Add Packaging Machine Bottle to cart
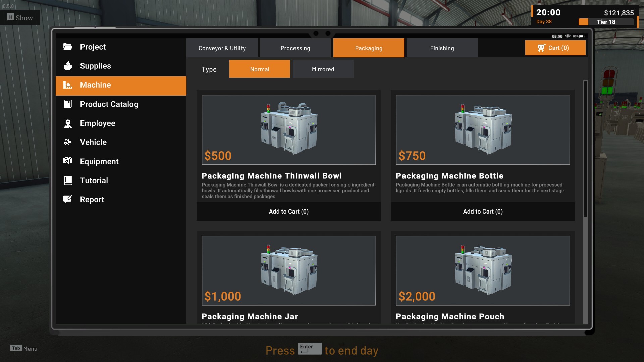Screen dimensions: 644x362 pyautogui.click(x=482, y=212)
